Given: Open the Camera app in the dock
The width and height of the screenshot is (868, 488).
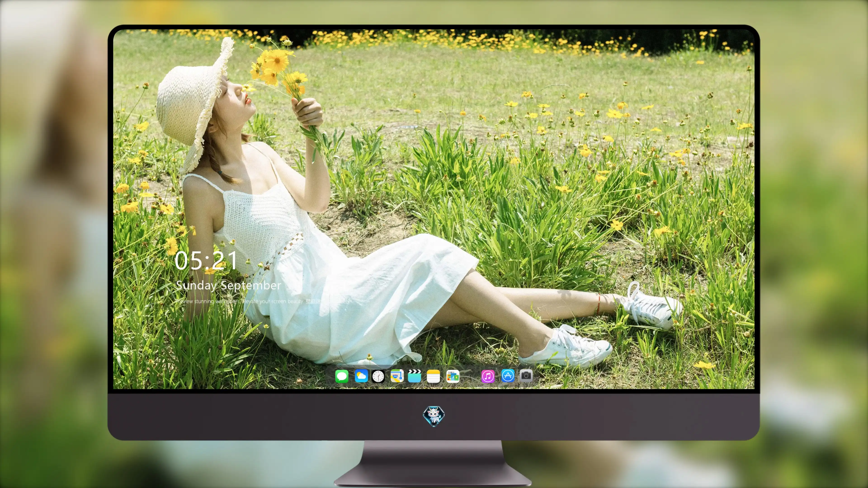Looking at the screenshot, I should coord(526,375).
